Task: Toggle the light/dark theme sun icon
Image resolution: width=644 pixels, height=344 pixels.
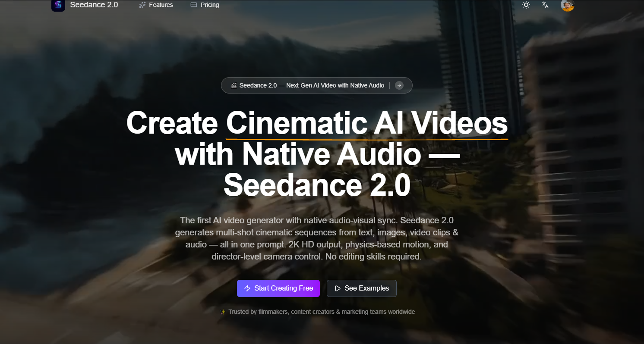Action: 526,5
